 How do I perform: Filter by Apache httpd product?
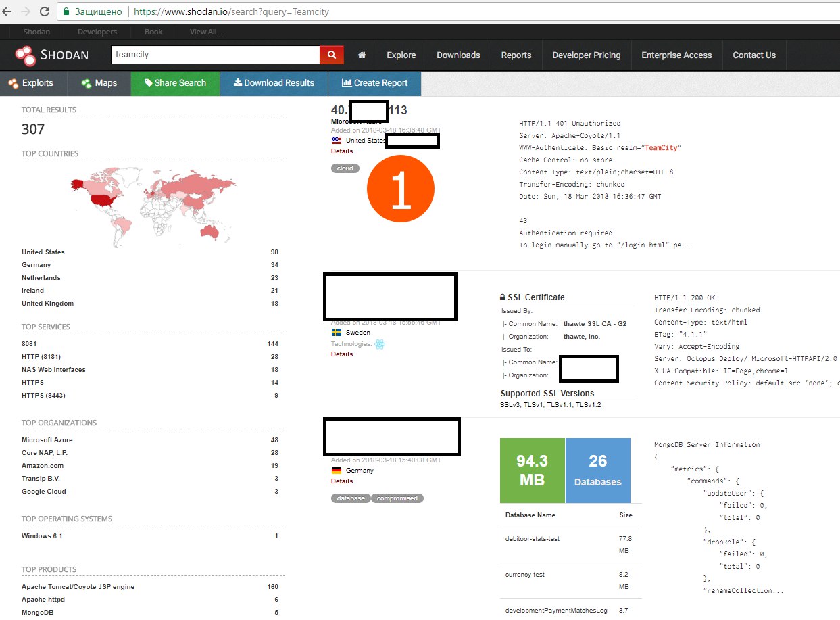click(x=44, y=600)
